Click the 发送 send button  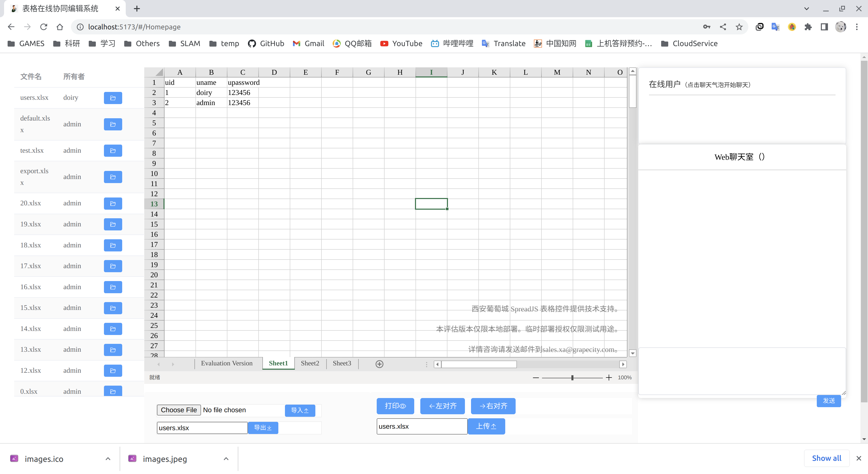pos(828,401)
